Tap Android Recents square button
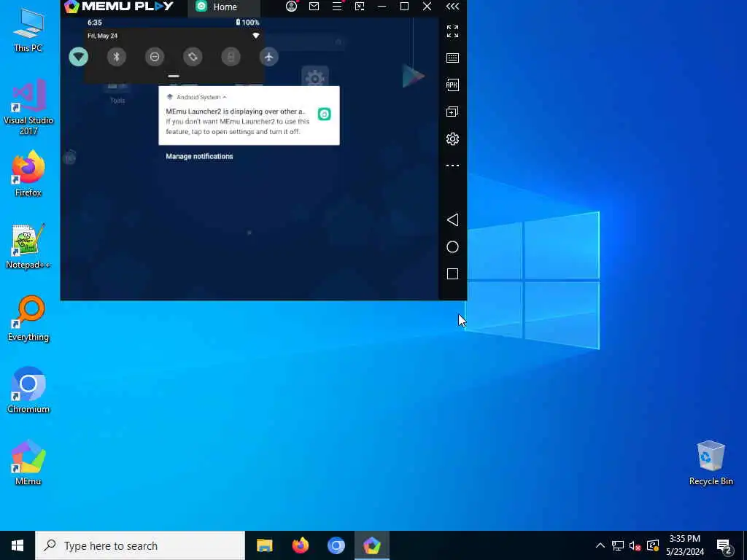This screenshot has height=560, width=747. click(x=452, y=274)
